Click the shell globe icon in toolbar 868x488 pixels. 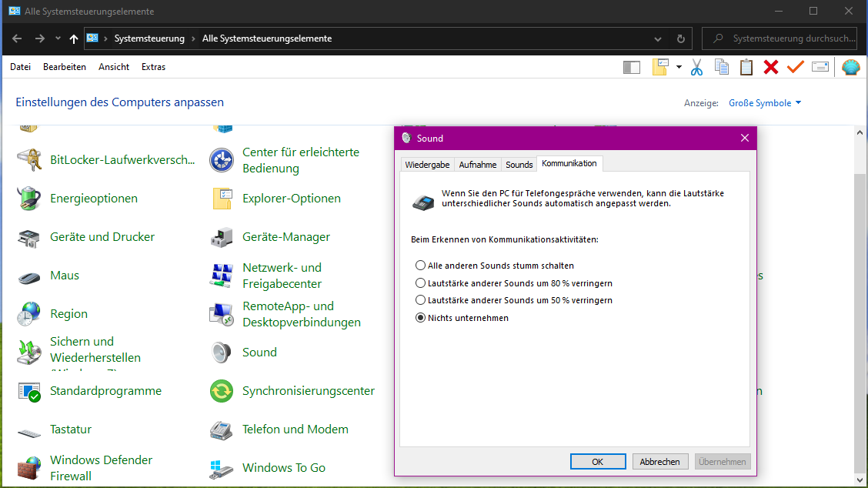pyautogui.click(x=851, y=67)
